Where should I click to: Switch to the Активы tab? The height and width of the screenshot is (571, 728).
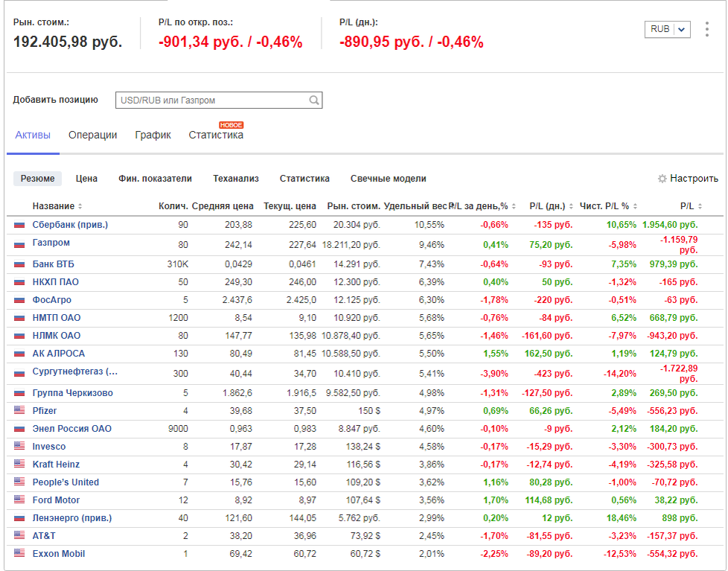33,135
